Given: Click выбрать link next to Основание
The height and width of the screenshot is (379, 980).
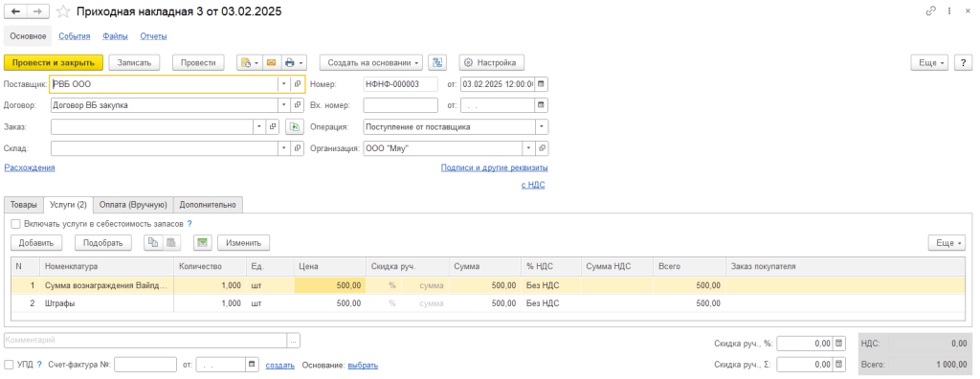Looking at the screenshot, I should (x=363, y=365).
